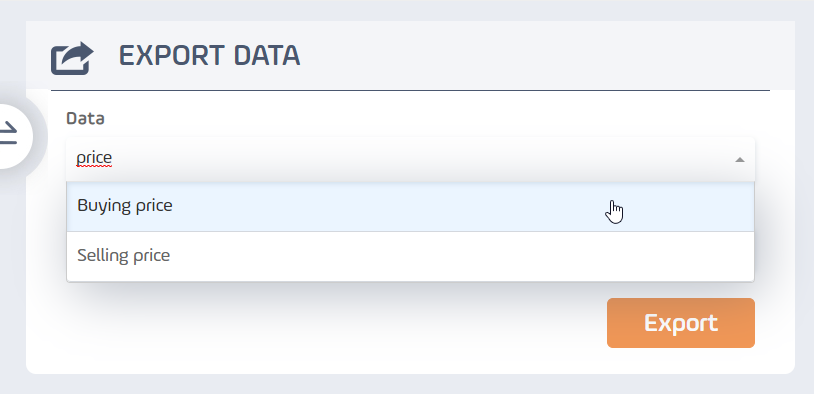
Task: Open the side menu with the round arrows button
Action: pyautogui.click(x=9, y=136)
